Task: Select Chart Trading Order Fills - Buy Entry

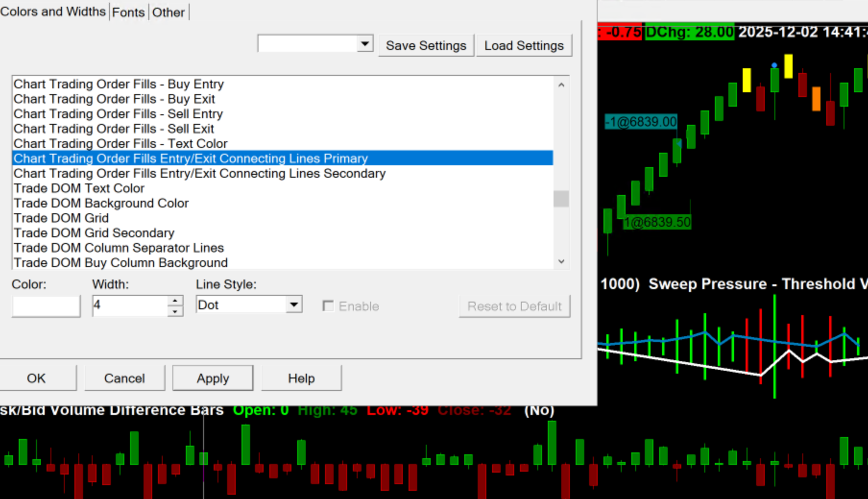Action: click(282, 84)
